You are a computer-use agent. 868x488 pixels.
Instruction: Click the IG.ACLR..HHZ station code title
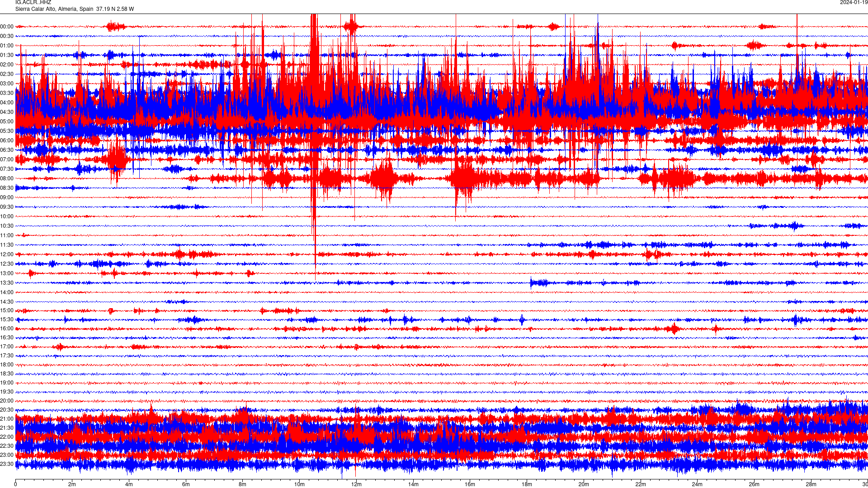33,3
